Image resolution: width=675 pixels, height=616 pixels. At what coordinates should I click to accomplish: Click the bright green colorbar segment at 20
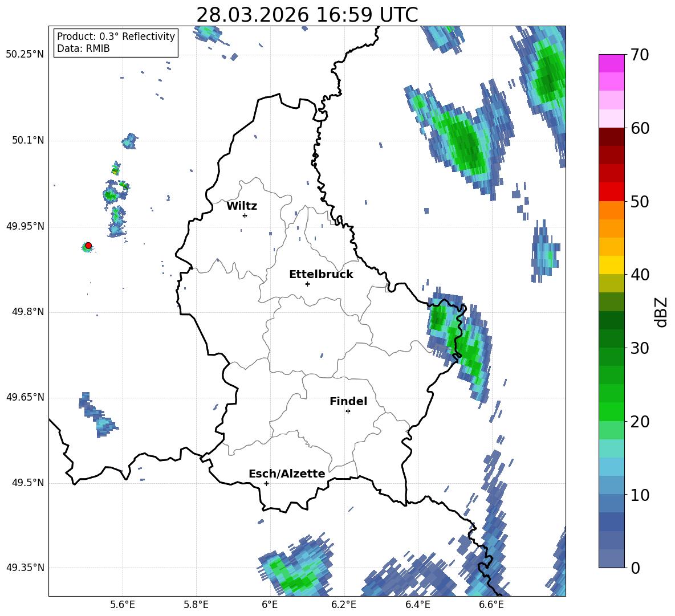click(611, 411)
